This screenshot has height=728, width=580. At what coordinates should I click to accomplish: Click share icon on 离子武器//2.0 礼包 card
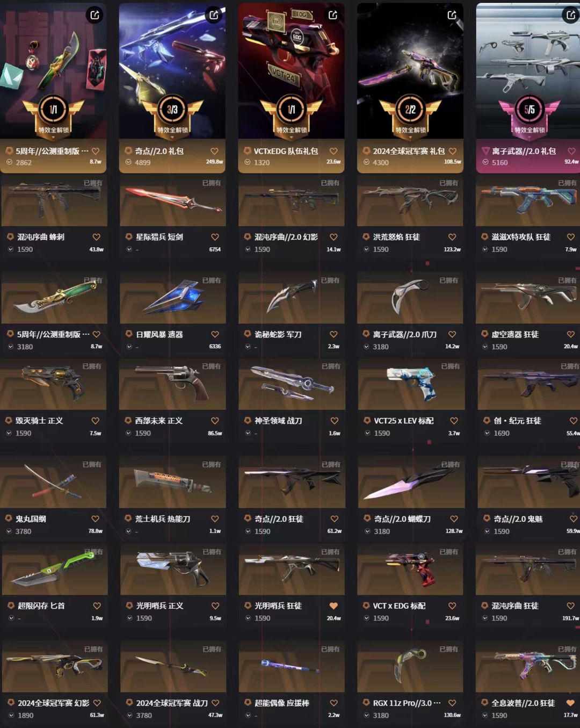pyautogui.click(x=571, y=15)
